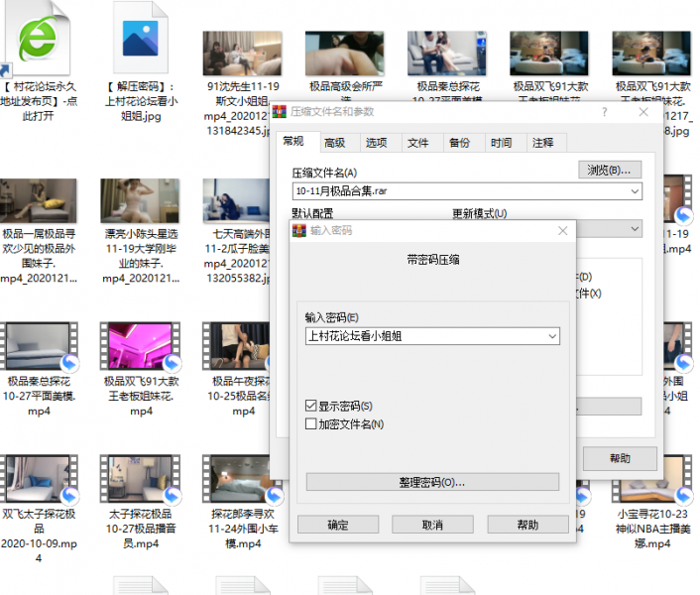Viewport: 700px width, 595px height.
Task: Enable the 加密文件名 checkbox
Action: tap(311, 424)
